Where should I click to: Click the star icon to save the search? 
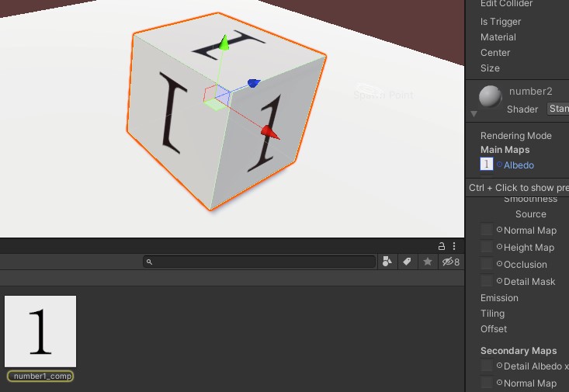(x=427, y=262)
